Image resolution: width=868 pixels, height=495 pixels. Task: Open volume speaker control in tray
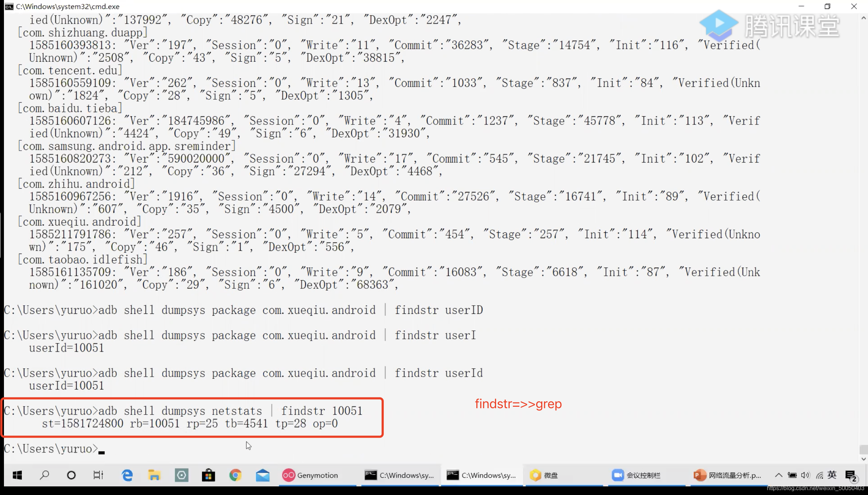pyautogui.click(x=805, y=475)
